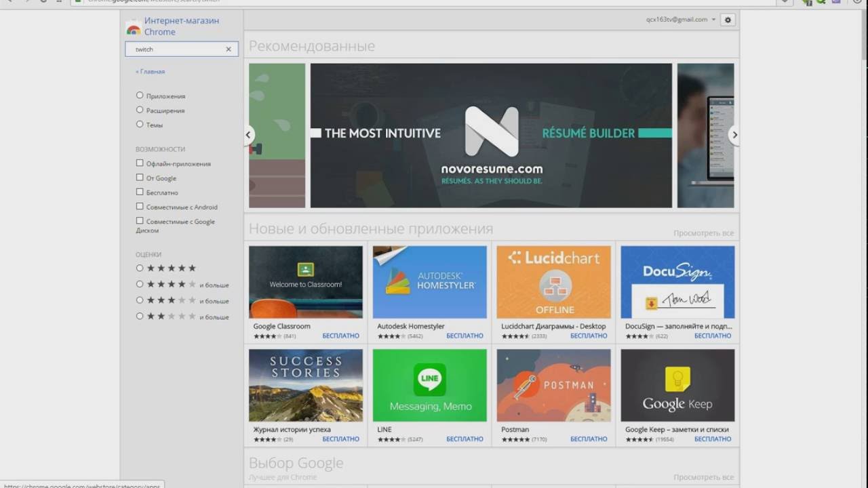Select the two stars и больше filter
Image resolution: width=868 pixels, height=488 pixels.
click(x=140, y=317)
